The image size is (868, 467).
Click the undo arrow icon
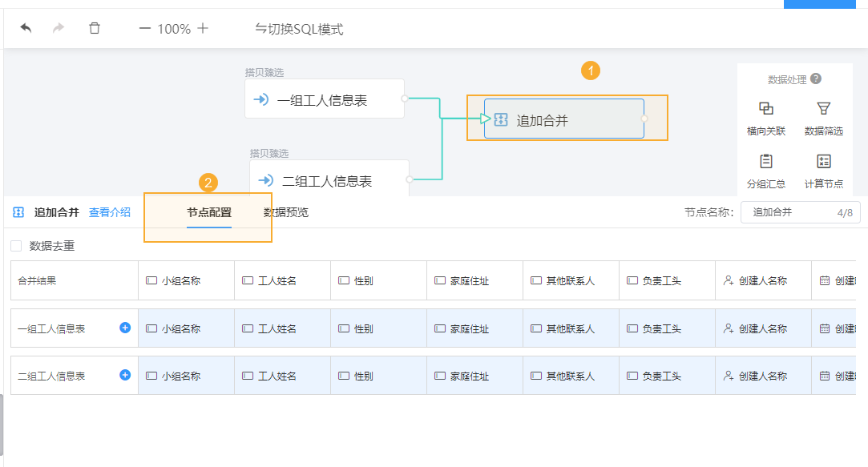pyautogui.click(x=25, y=26)
